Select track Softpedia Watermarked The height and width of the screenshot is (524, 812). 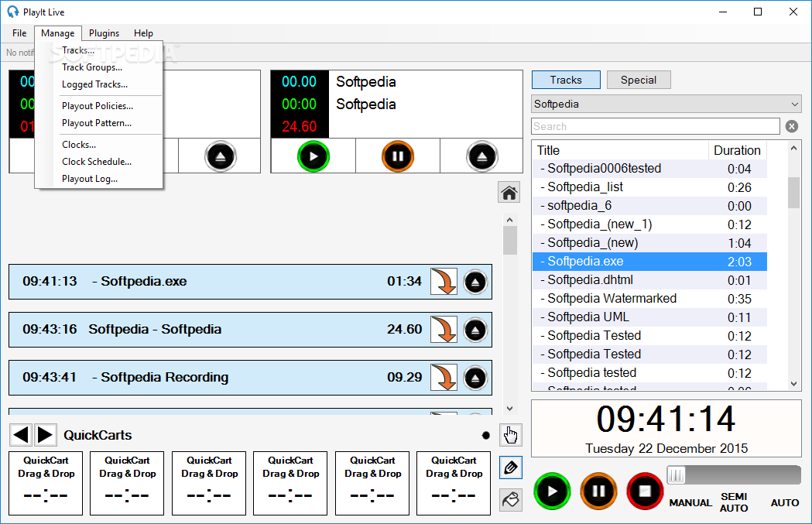(650, 299)
